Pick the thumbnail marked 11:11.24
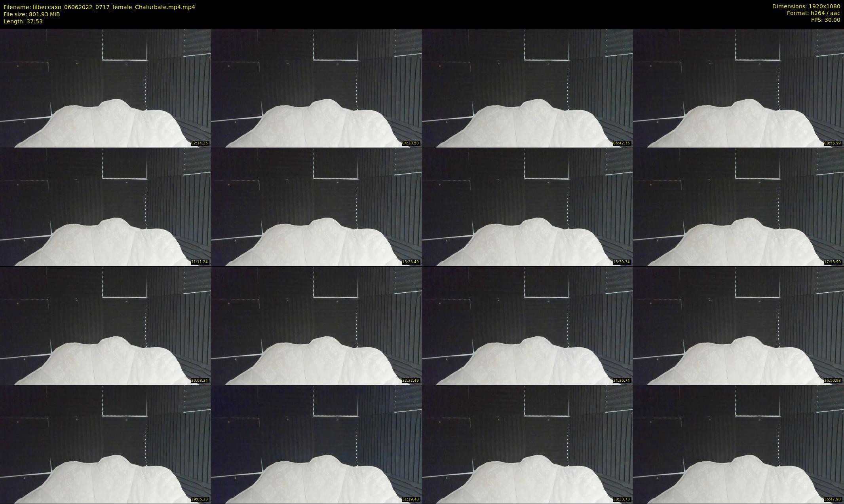This screenshot has width=844, height=504. pos(105,207)
